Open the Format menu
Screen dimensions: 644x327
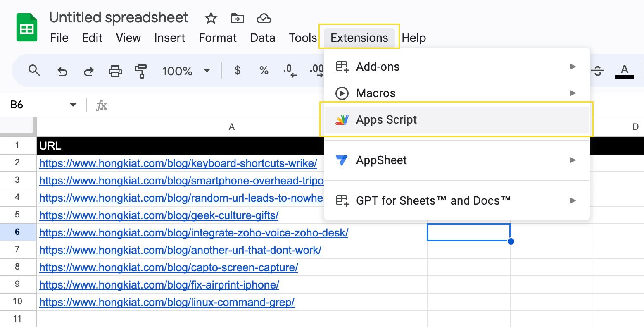218,38
